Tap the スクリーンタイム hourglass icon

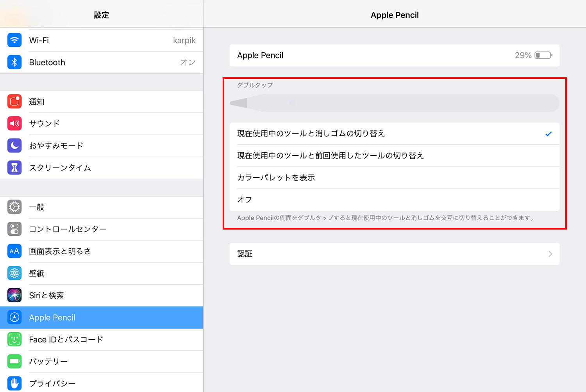click(14, 167)
